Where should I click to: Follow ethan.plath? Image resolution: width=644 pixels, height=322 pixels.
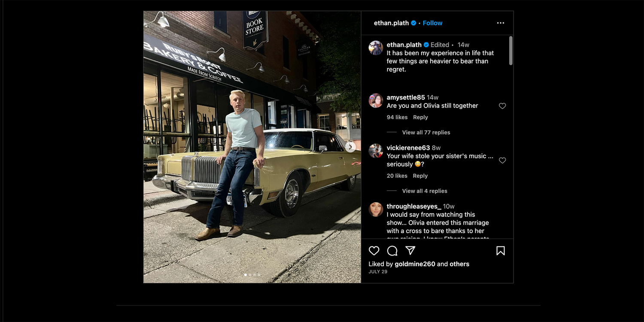click(x=432, y=23)
